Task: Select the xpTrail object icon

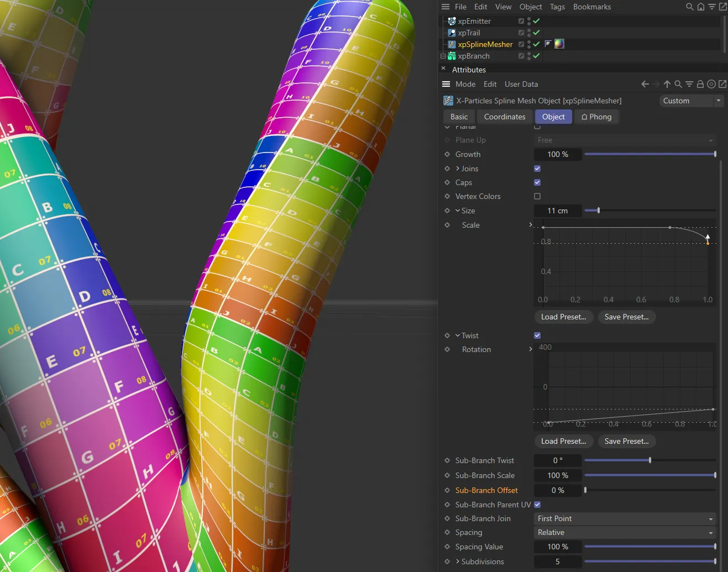Action: [452, 33]
